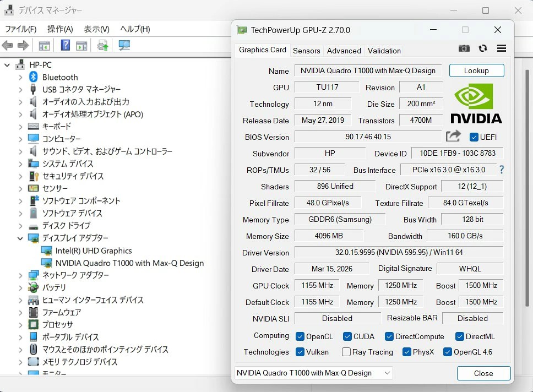Click the Bus Interface question mark
The image size is (533, 392).
[502, 170]
